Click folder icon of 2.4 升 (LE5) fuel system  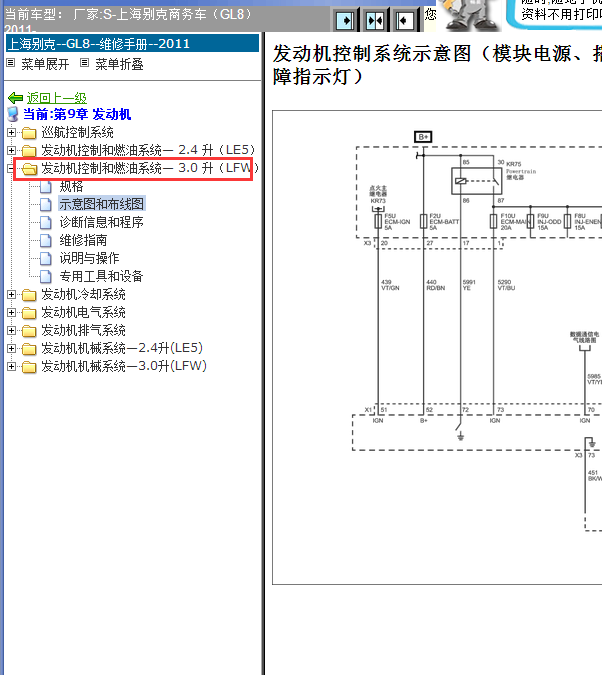tap(29, 151)
